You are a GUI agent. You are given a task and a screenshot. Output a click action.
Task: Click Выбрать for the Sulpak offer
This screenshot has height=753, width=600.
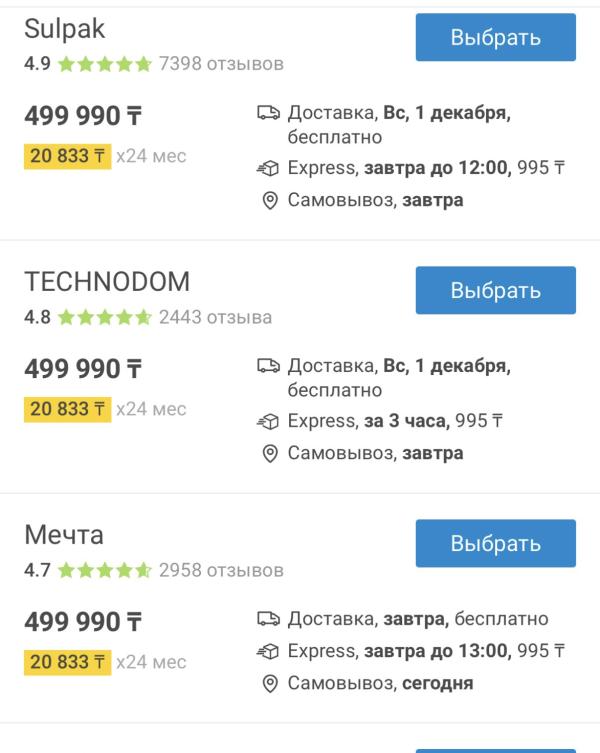click(496, 37)
